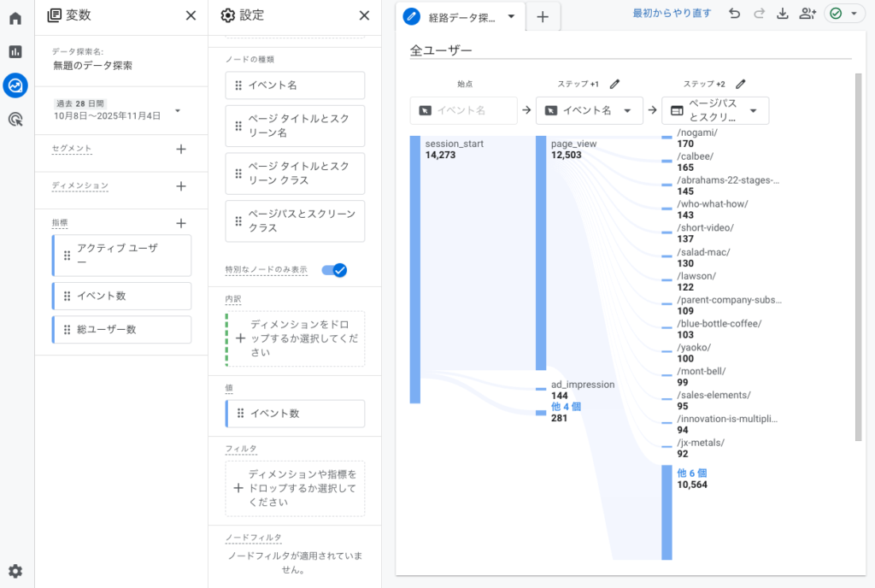The width and height of the screenshot is (875, 588).
Task: Open the green check status dropdown
Action: (843, 14)
